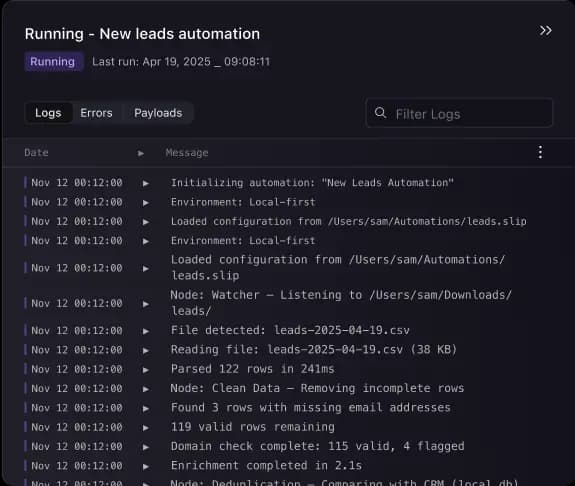Expand the two-line 'Loaded configuration' log row
Image resolution: width=575 pixels, height=486 pixels.
(x=146, y=268)
